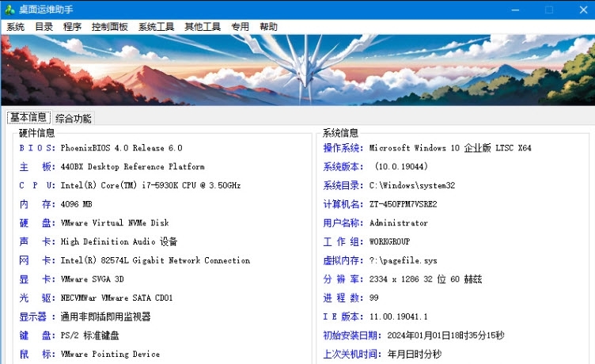Click the C:\Windows\system32 path
Screen dimensions: 595x364
[412, 186]
